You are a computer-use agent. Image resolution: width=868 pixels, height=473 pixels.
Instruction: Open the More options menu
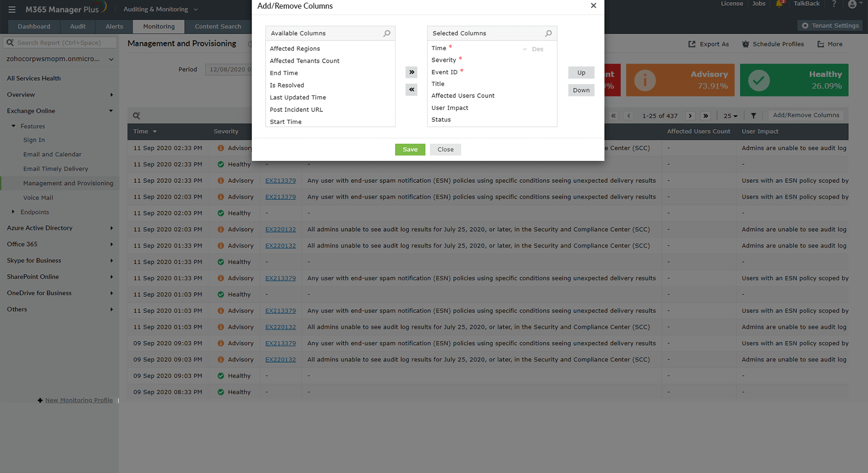click(x=830, y=44)
